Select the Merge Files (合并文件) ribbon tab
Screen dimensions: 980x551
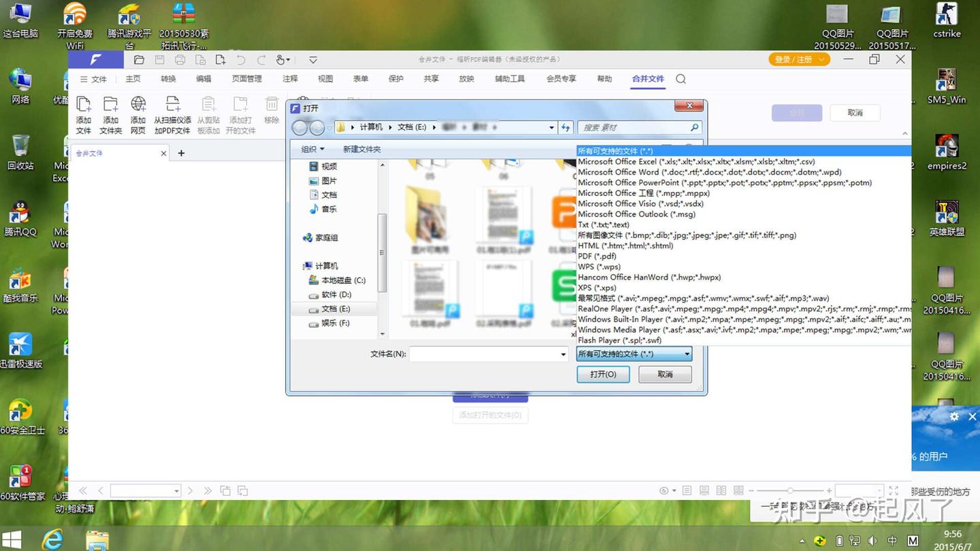[x=648, y=79]
